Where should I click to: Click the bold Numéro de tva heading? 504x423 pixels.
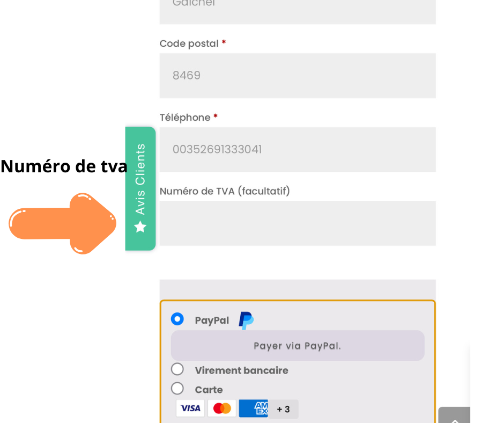pos(64,166)
